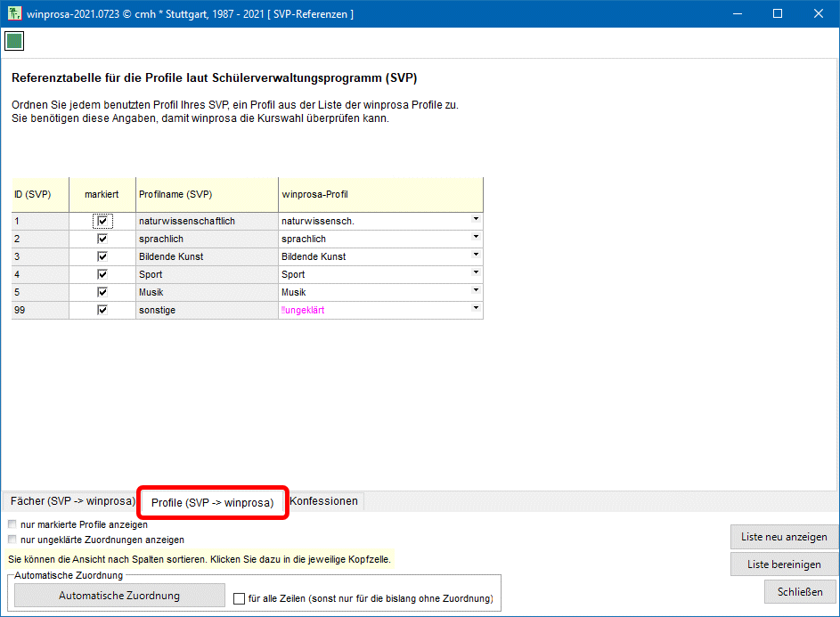This screenshot has height=617, width=840.
Task: Uncheck the markiert box for naturwissenschaftlich
Action: (x=102, y=221)
